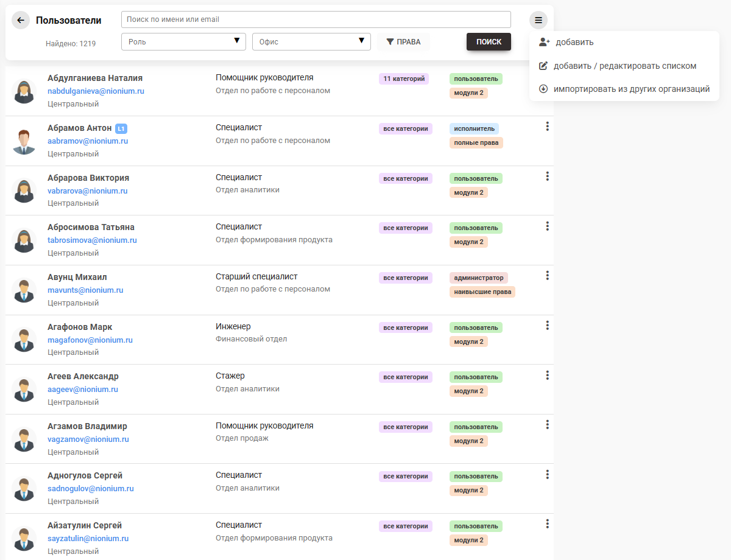Choose добавить / редактировать списком
Viewport: 731px width, 560px height.
coord(624,66)
